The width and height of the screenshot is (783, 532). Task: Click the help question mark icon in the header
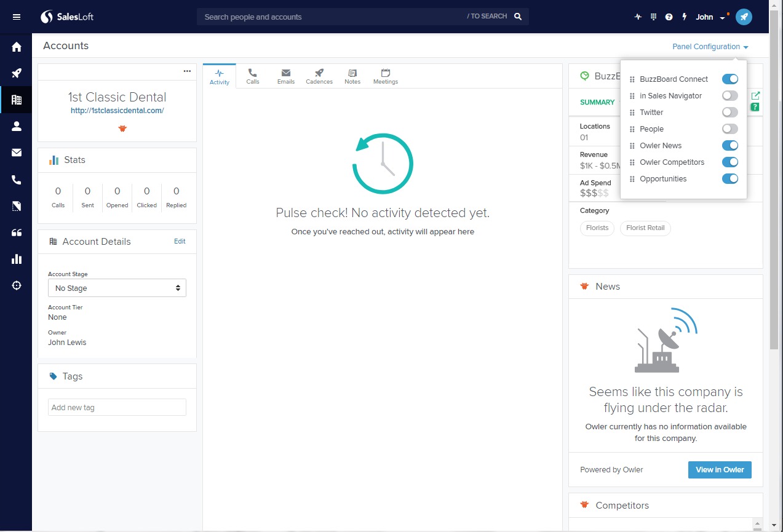tap(669, 17)
